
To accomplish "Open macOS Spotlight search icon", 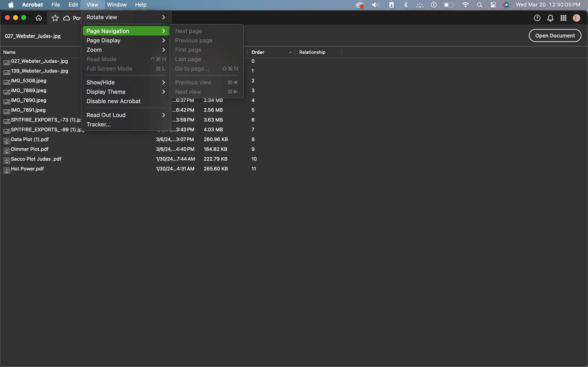I will point(480,5).
